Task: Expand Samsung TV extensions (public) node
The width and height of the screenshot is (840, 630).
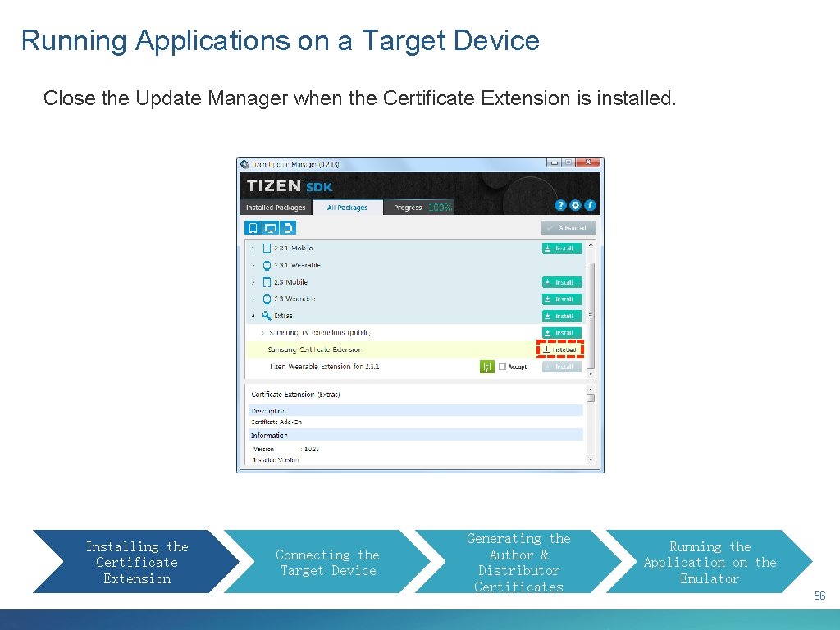Action: coord(262,333)
